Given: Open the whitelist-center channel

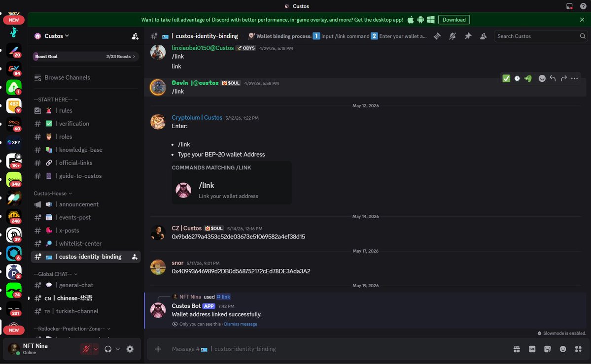Looking at the screenshot, I should [x=86, y=244].
